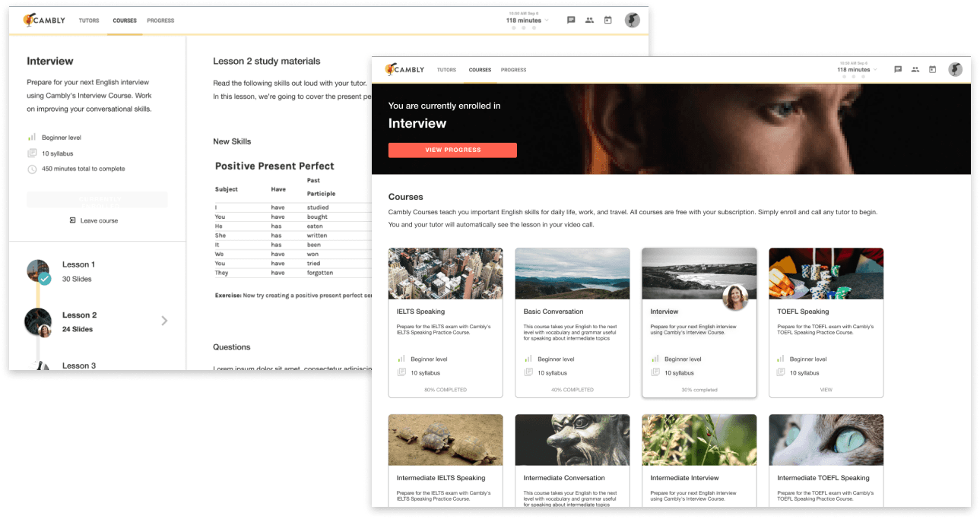Open the TOEFL Speaking poker chips thumbnail

tap(826, 274)
